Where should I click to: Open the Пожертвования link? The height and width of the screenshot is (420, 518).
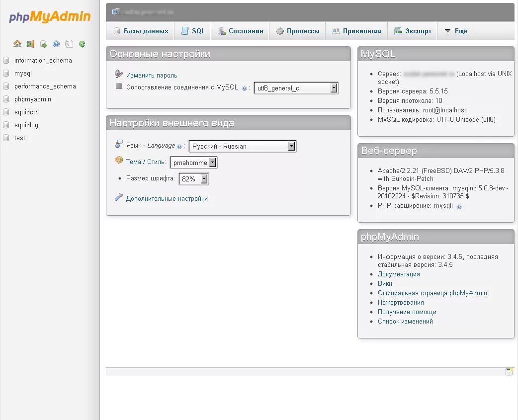(x=401, y=303)
